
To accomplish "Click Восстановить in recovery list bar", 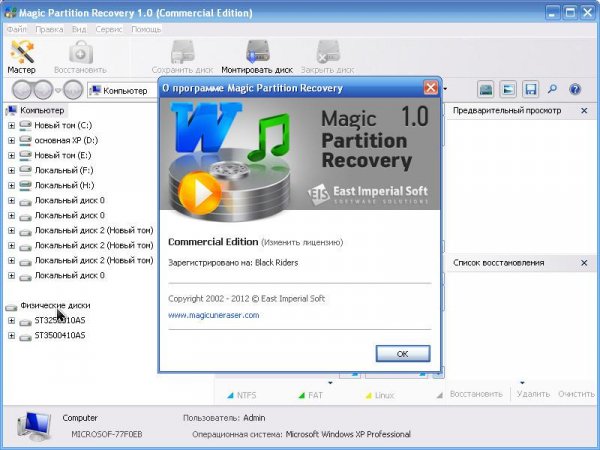I will 476,394.
